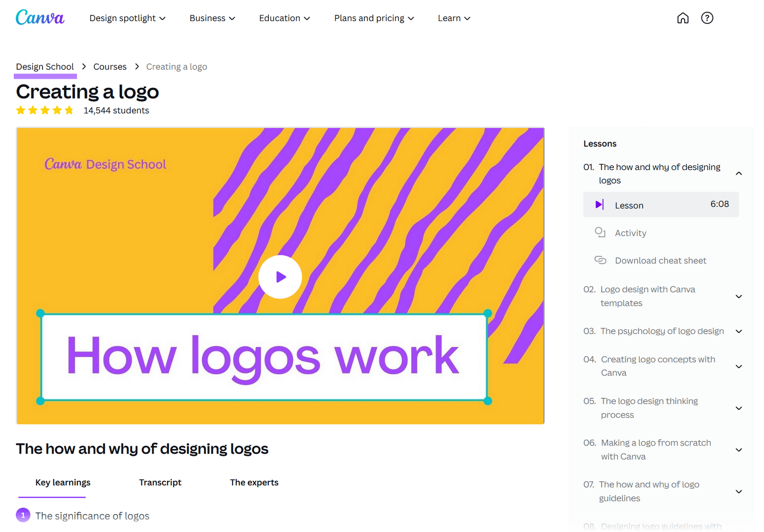This screenshot has height=532, width=764.
Task: Expand "Making a logo from scratch with Canva"
Action: pyautogui.click(x=739, y=449)
